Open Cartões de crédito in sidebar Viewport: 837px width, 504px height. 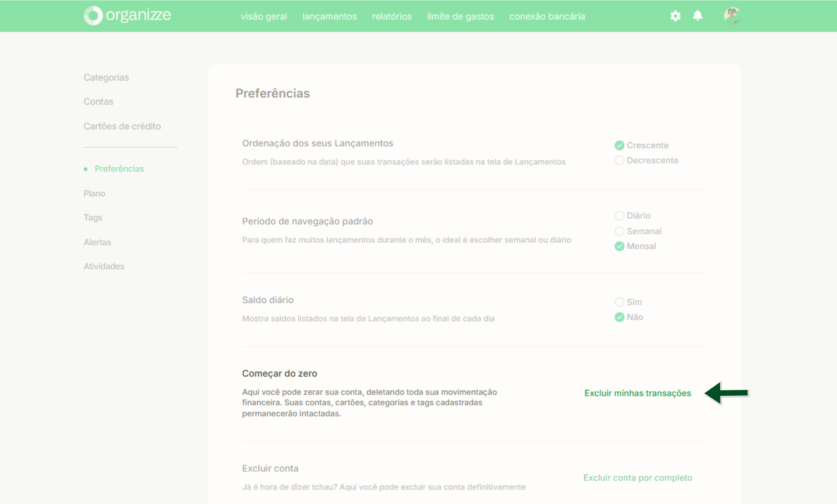(122, 126)
